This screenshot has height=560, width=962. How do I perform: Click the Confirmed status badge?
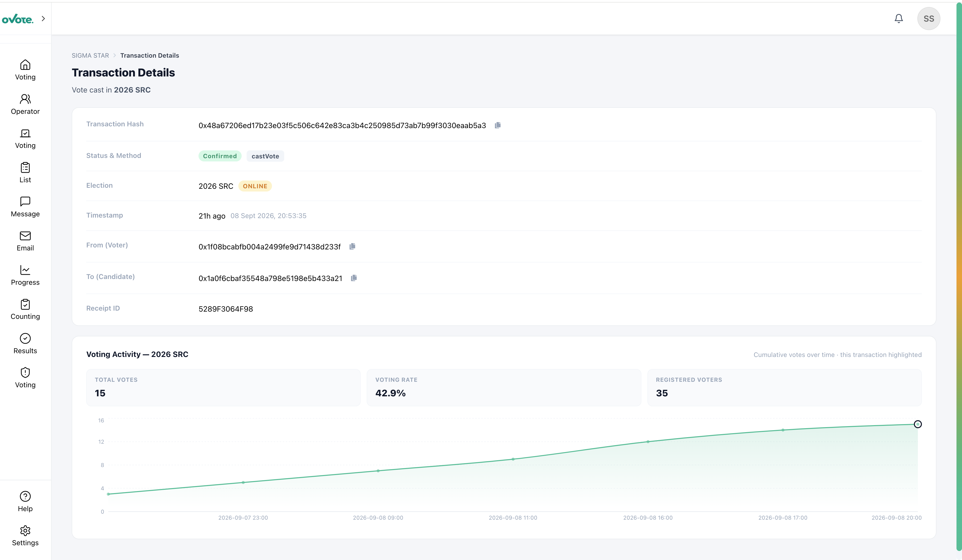click(x=220, y=156)
